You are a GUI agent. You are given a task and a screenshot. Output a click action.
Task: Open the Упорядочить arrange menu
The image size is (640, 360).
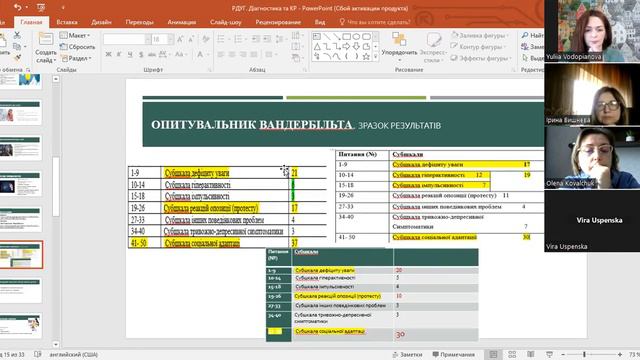(x=399, y=47)
